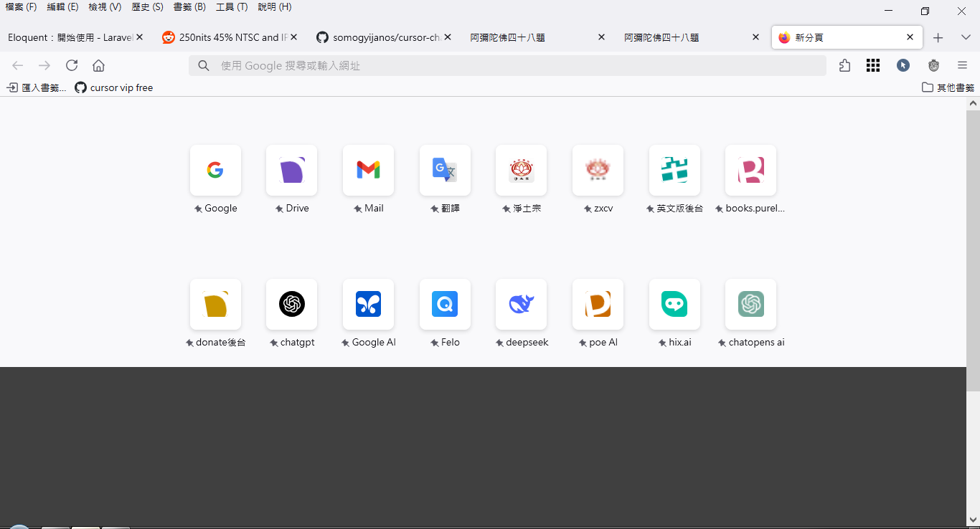Open the donate後台 shortcut tile
The height and width of the screenshot is (529, 980).
point(215,305)
